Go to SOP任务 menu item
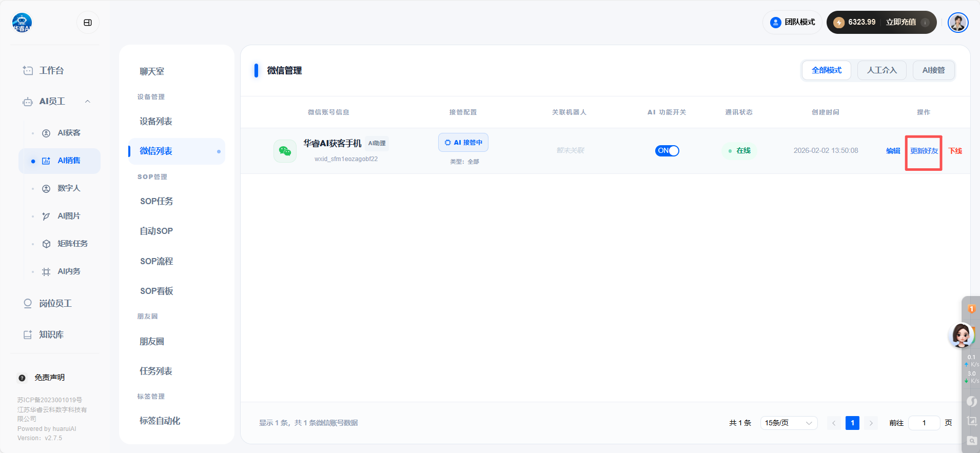Screen dimensions: 980x453 [156, 202]
